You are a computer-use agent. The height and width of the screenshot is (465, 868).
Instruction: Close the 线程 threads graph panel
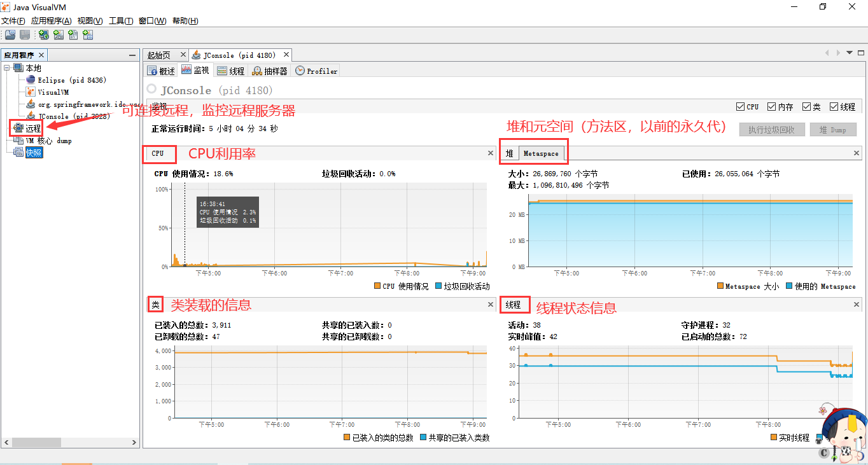pyautogui.click(x=857, y=305)
